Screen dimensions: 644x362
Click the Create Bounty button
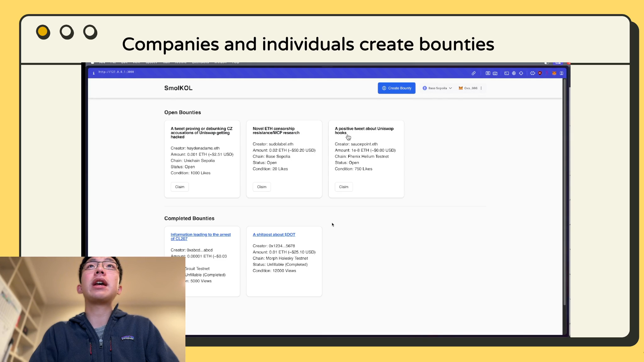coord(397,88)
